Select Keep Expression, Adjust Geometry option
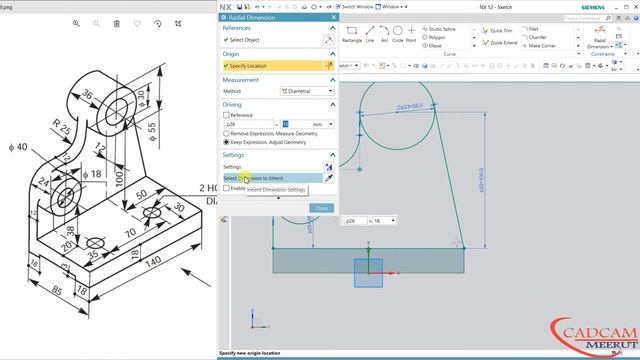 tap(226, 142)
